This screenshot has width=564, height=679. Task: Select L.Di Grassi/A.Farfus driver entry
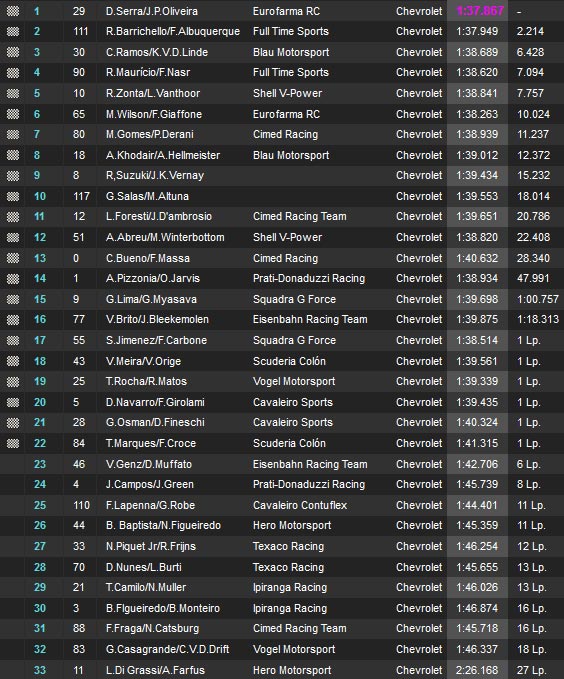[155, 670]
